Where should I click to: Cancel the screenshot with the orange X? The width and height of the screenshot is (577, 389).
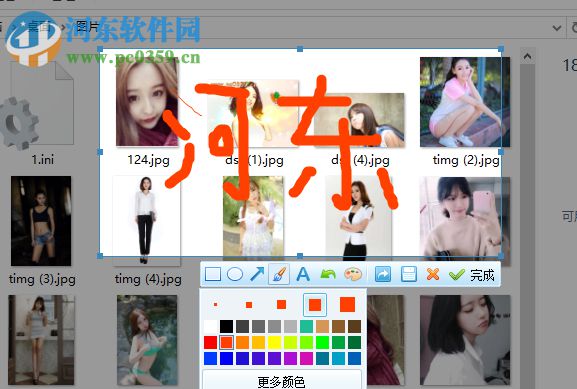click(433, 275)
